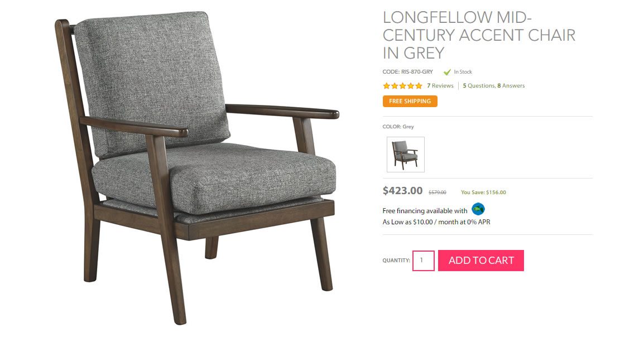
Task: Click the ADD TO CART button
Action: tap(481, 260)
